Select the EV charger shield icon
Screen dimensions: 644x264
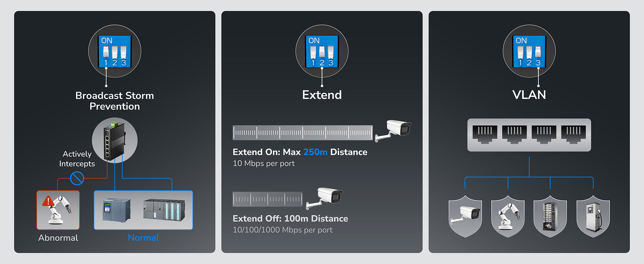coord(593,217)
